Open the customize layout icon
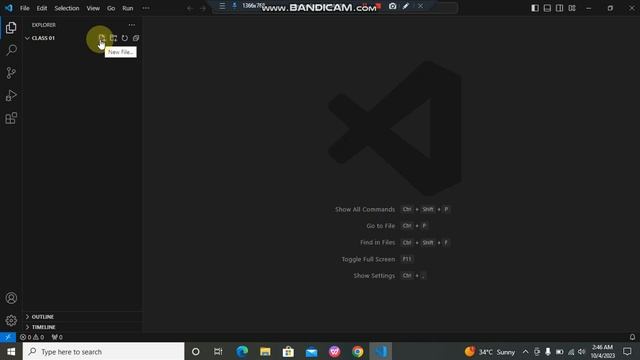The image size is (640, 360). click(x=572, y=8)
